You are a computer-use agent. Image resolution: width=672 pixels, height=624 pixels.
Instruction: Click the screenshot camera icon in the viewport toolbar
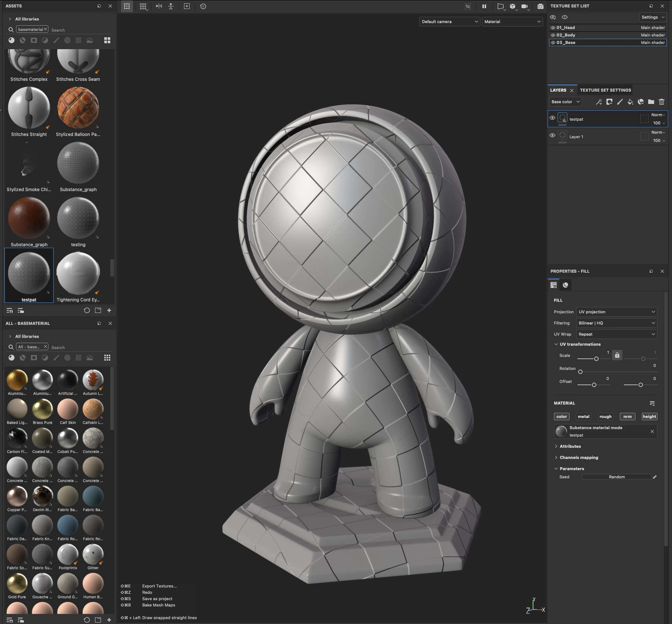[x=540, y=6]
